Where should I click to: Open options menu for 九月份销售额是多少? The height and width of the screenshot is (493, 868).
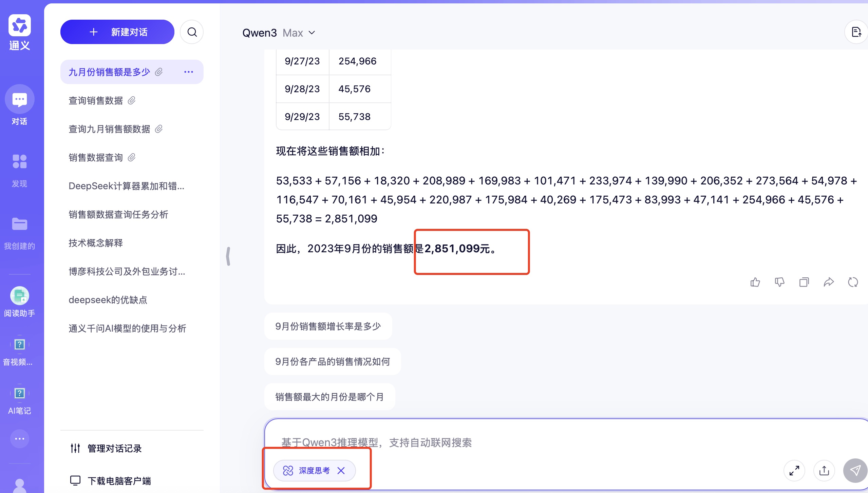(189, 72)
